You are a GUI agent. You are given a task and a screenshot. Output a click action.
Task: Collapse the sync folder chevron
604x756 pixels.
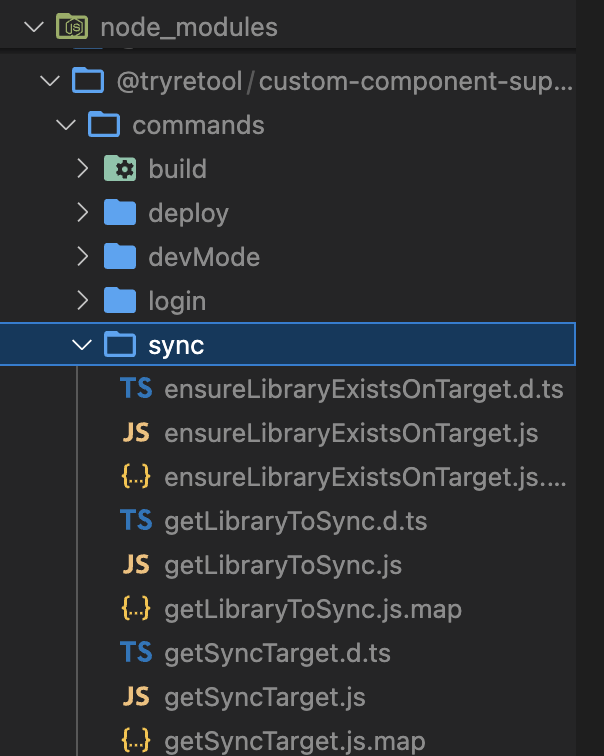coord(82,344)
